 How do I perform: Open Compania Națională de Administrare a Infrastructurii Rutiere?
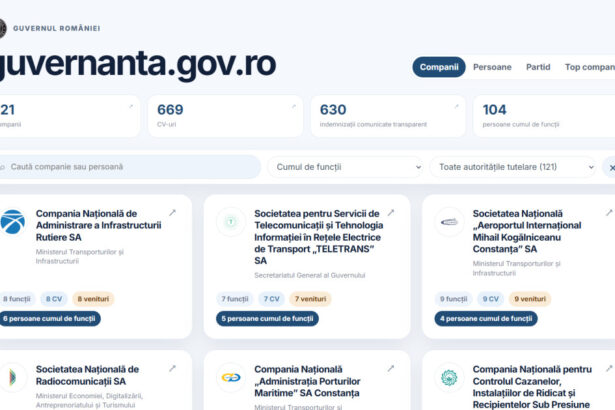point(98,225)
